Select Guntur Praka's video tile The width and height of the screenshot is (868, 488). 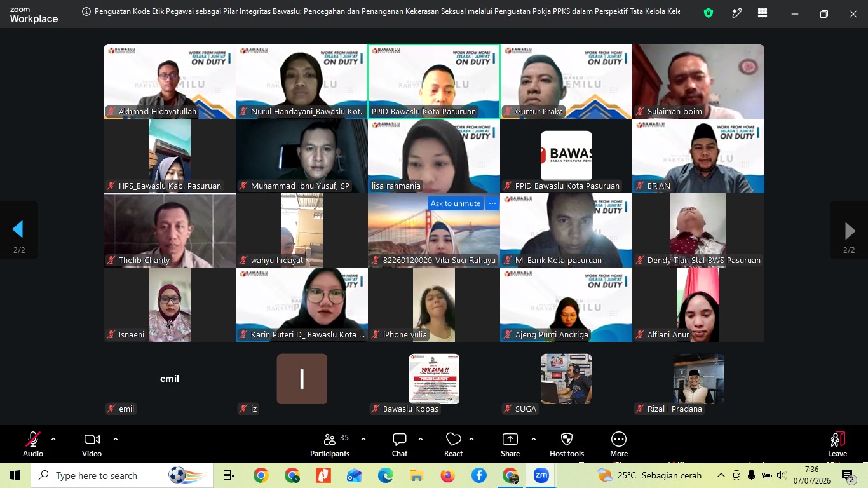566,81
